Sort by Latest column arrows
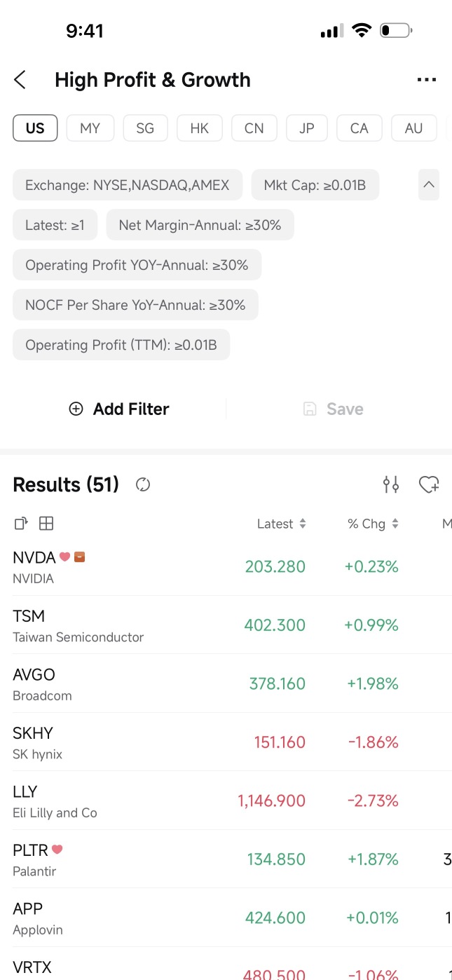This screenshot has height=980, width=452. point(303,524)
